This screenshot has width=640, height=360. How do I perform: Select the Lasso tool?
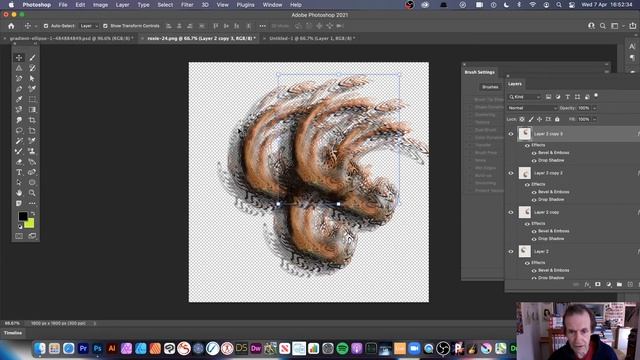click(19, 131)
